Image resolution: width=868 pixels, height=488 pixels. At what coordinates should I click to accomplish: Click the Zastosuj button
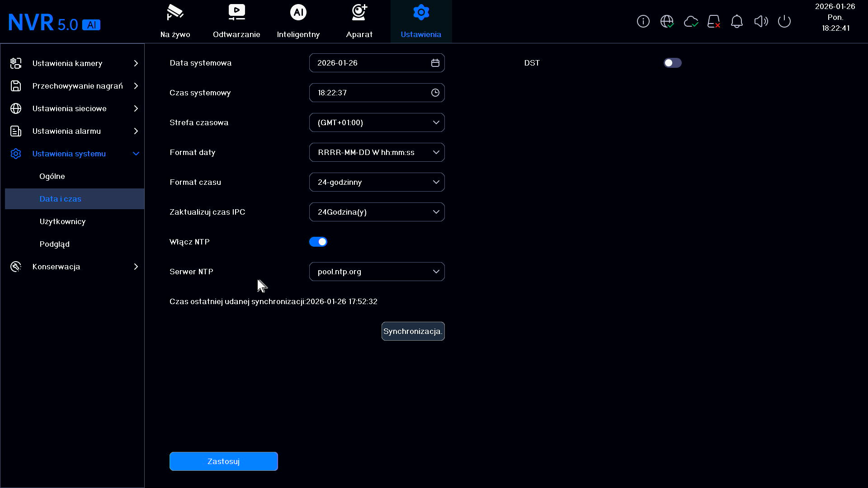click(223, 461)
